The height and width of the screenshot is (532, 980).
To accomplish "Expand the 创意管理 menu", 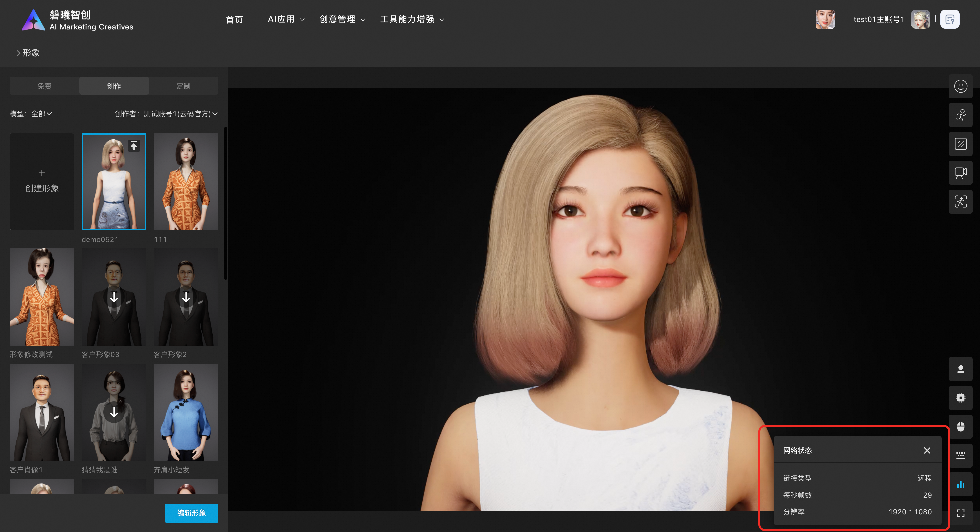I will (x=342, y=19).
